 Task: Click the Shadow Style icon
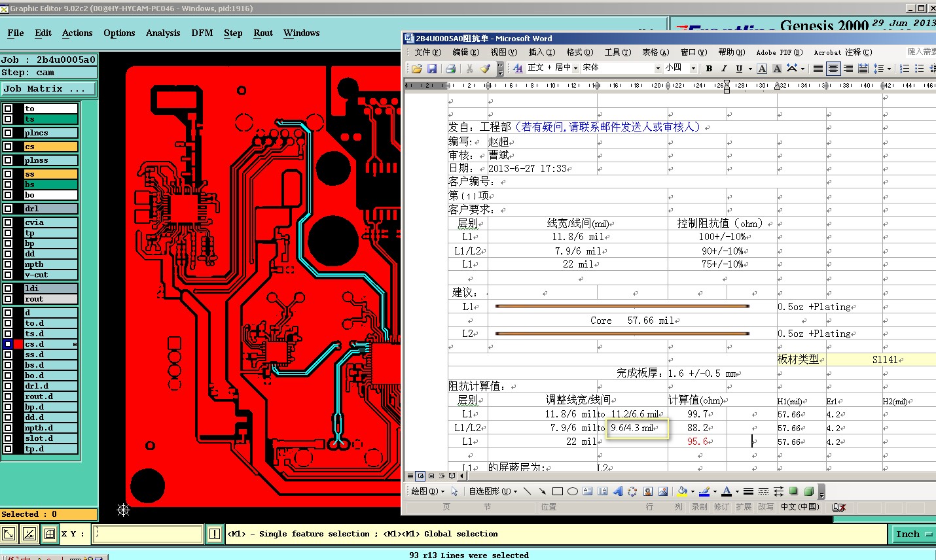pos(793,491)
